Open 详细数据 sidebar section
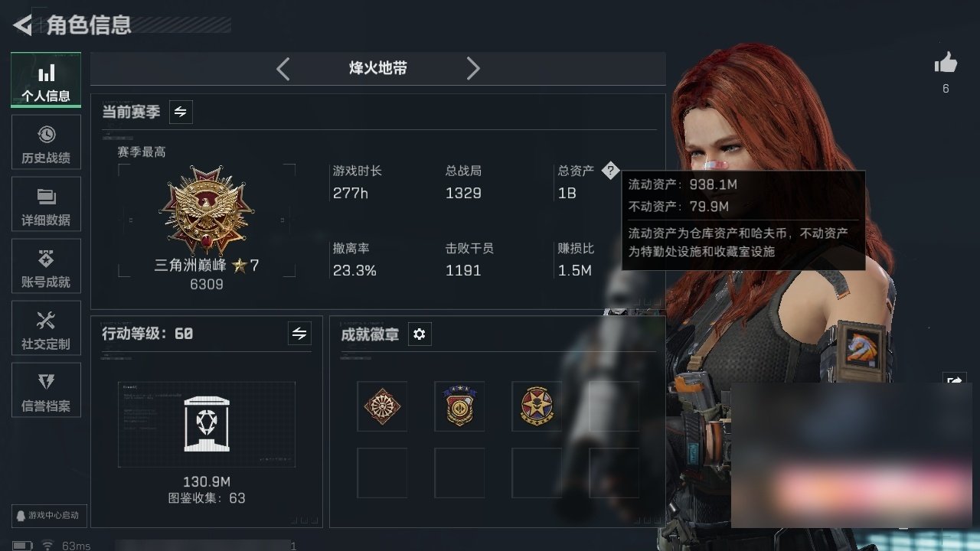 pyautogui.click(x=46, y=205)
